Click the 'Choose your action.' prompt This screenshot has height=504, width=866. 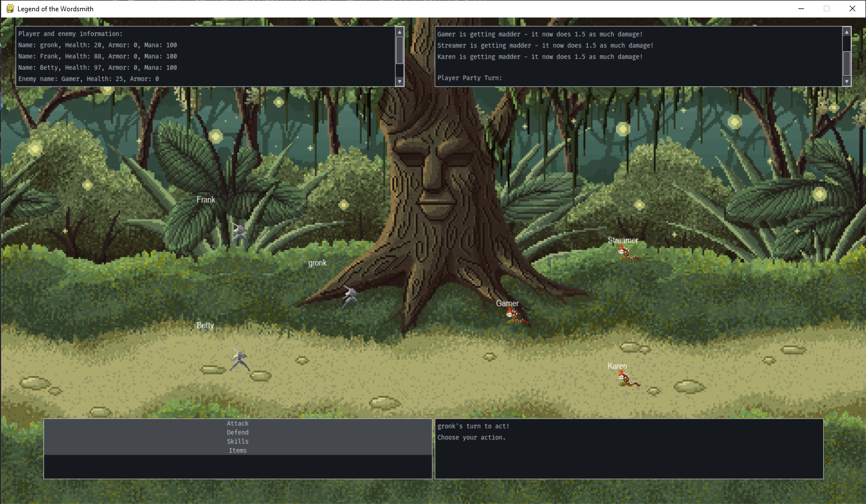(472, 438)
